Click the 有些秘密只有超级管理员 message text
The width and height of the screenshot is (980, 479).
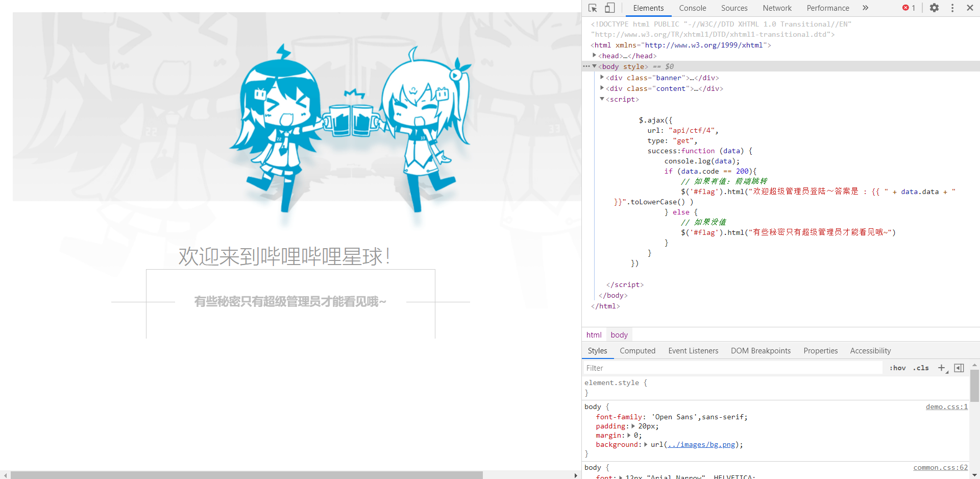[x=290, y=302]
